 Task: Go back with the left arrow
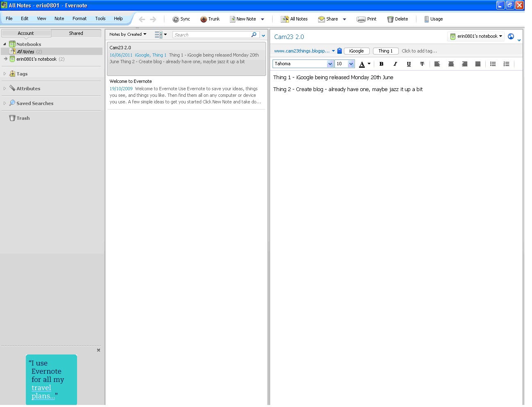142,19
